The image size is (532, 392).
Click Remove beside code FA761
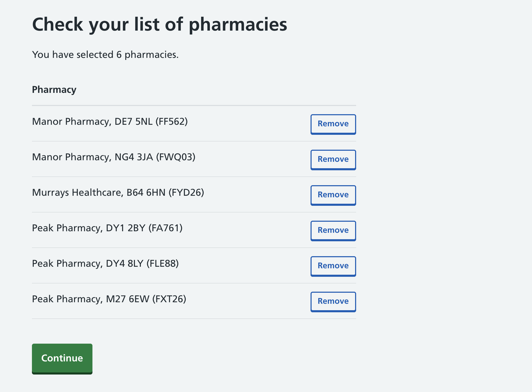333,230
